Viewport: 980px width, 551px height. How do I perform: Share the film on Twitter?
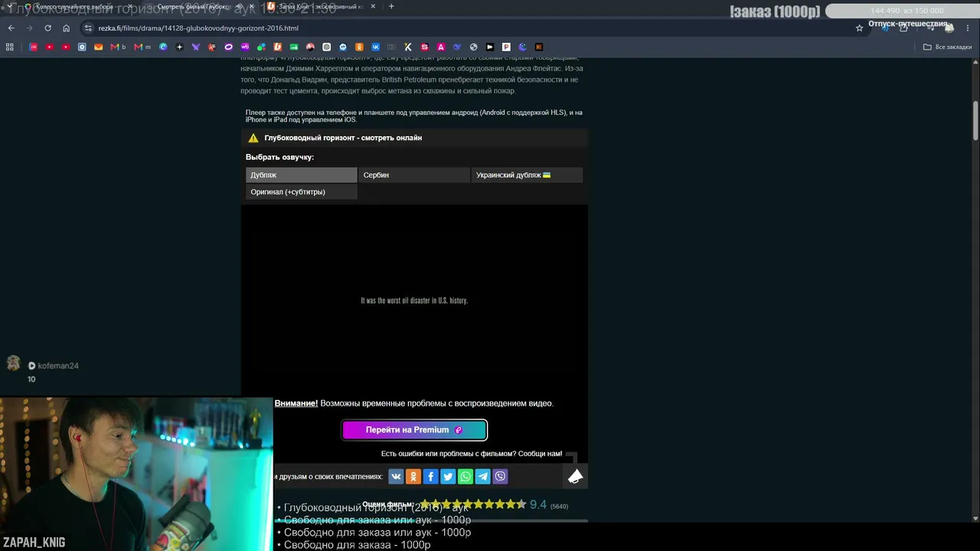pyautogui.click(x=448, y=477)
